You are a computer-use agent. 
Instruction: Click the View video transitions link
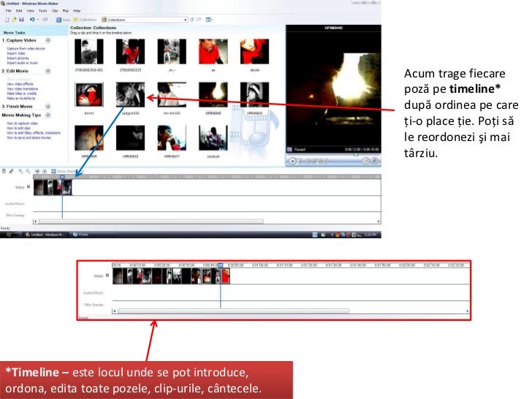23,89
